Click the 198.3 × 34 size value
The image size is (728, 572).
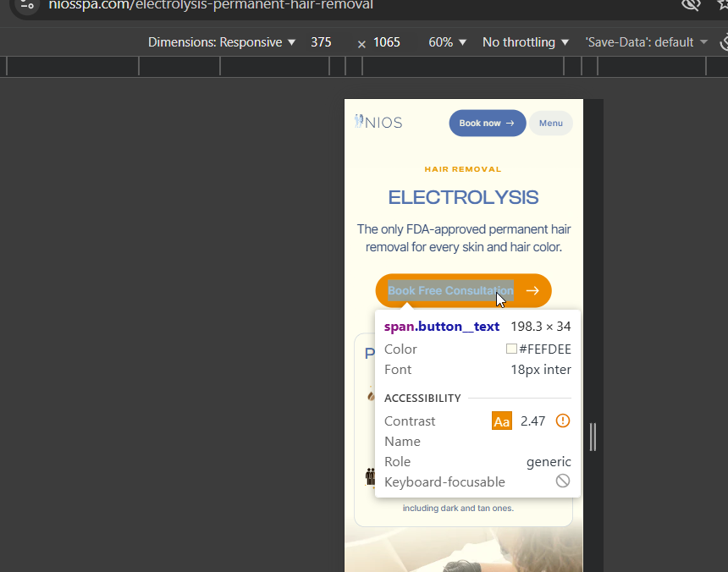click(x=540, y=327)
